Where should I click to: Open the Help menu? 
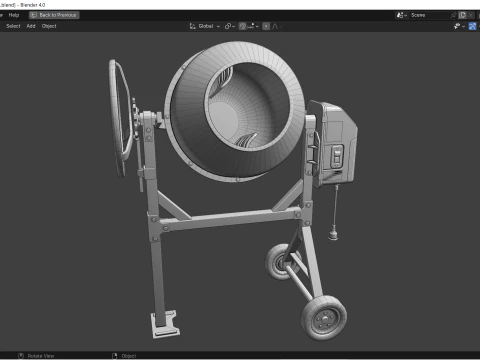14,15
